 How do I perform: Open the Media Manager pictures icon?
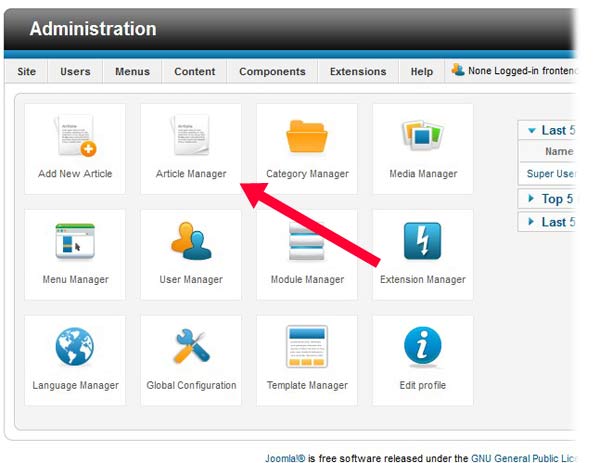click(422, 135)
